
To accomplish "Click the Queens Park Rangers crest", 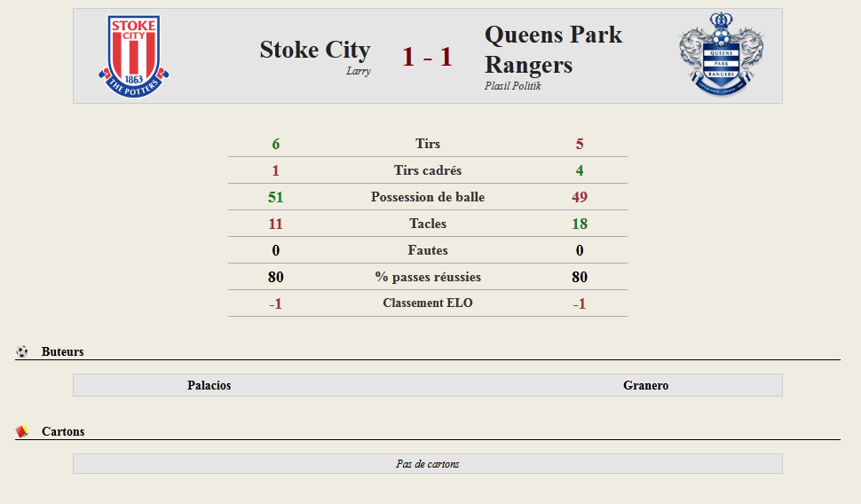I will (721, 54).
